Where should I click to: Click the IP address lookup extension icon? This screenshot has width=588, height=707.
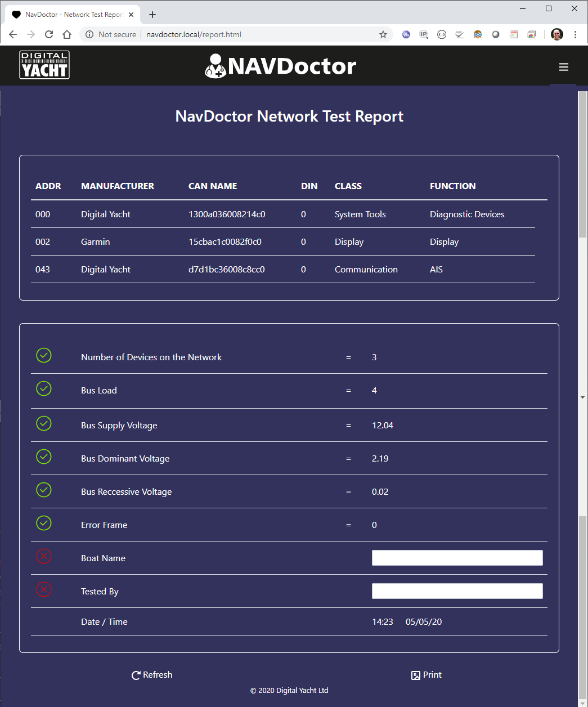(424, 34)
